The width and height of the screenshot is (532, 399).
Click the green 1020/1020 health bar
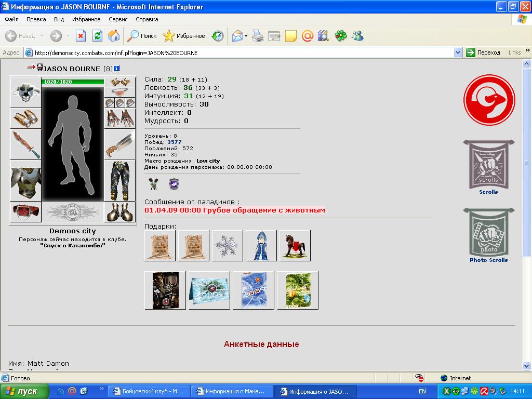pyautogui.click(x=73, y=82)
